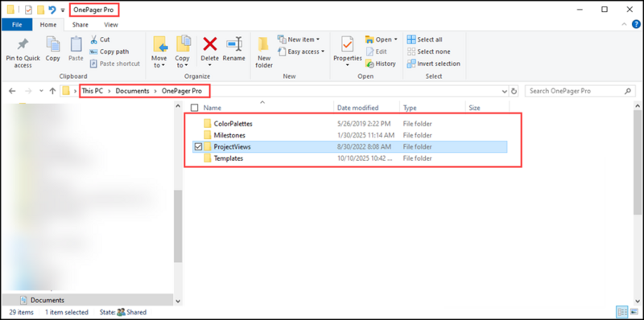Viewport: 644px width, 320px height.
Task: Select the Home ribbon tab
Action: (x=48, y=25)
